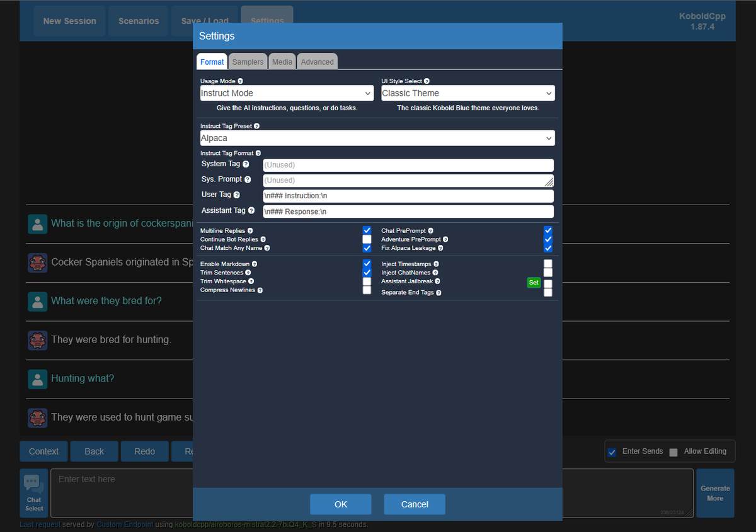The width and height of the screenshot is (756, 532).
Task: Open help icon for Adventure PrePrompt
Action: coord(446,239)
